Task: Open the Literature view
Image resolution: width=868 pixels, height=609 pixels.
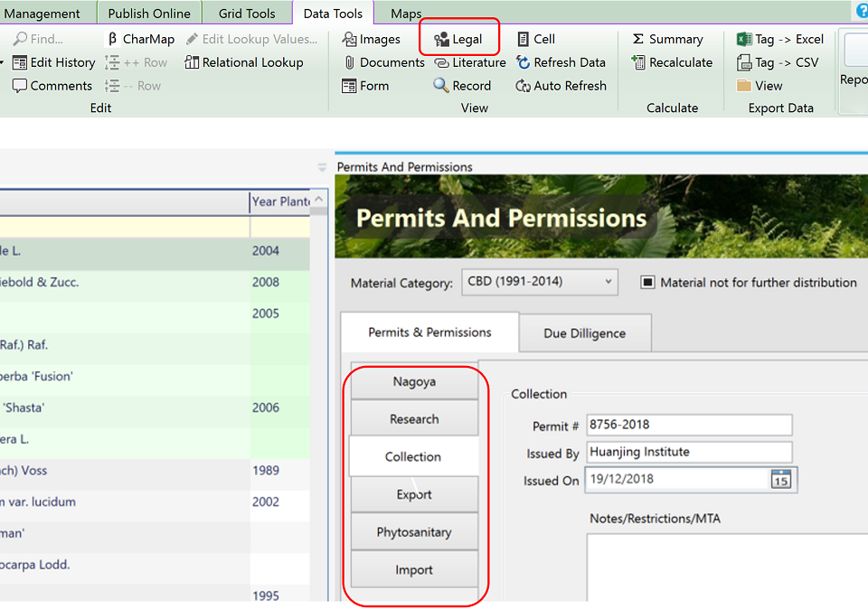Action: tap(470, 62)
